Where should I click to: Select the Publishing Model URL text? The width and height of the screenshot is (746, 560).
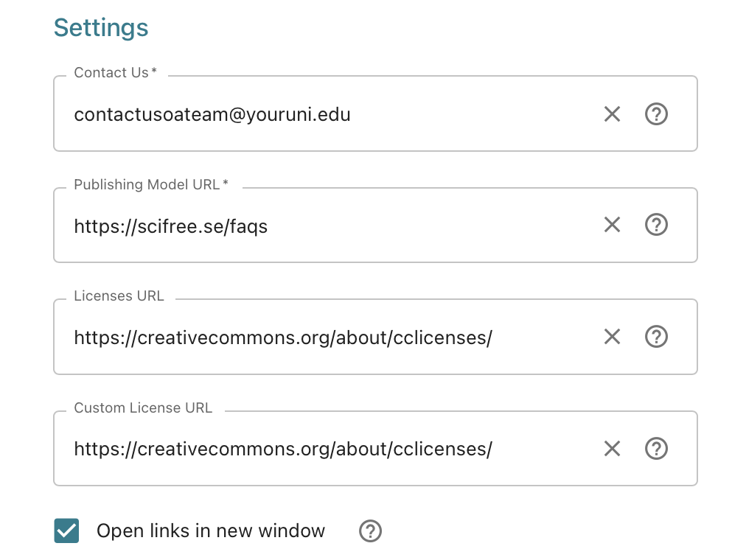click(x=170, y=226)
